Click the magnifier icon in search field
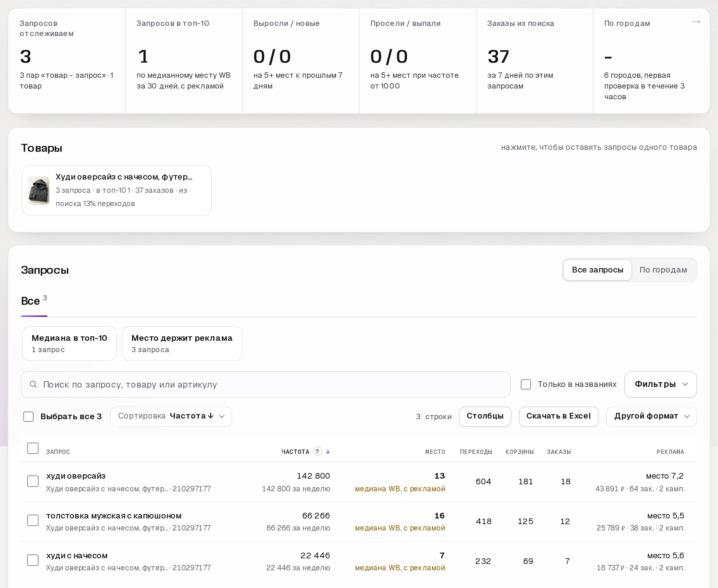The image size is (718, 588). tap(33, 384)
